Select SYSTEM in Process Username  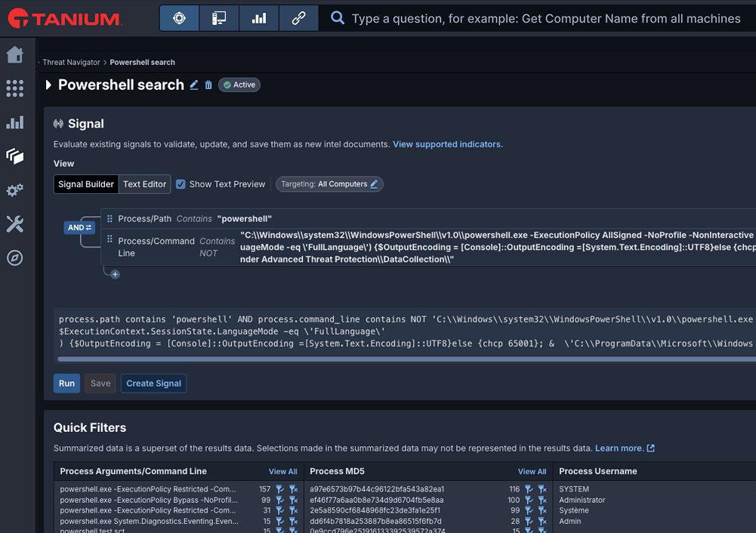(x=574, y=489)
